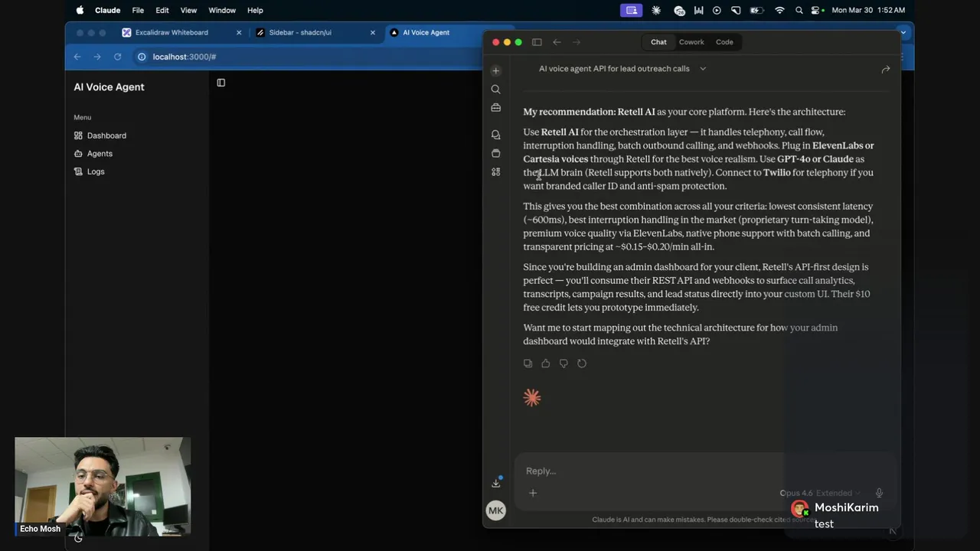Switch to the Code tab

[x=724, y=42]
